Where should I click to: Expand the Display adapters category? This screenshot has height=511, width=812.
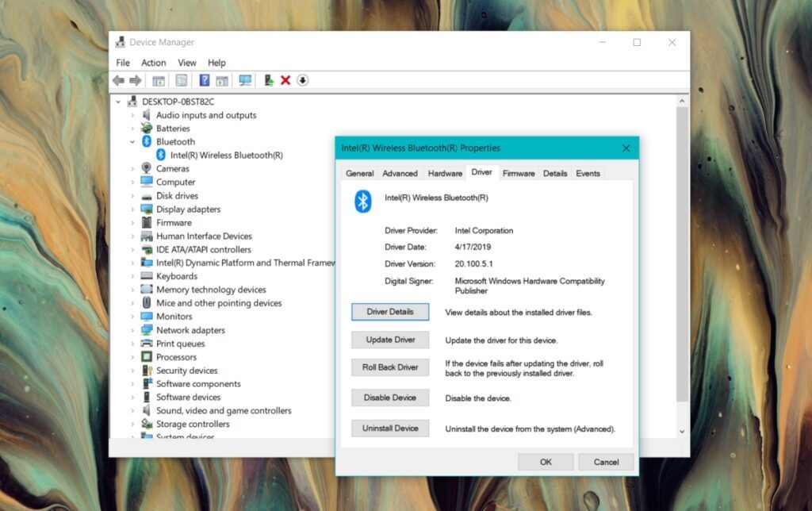click(132, 209)
